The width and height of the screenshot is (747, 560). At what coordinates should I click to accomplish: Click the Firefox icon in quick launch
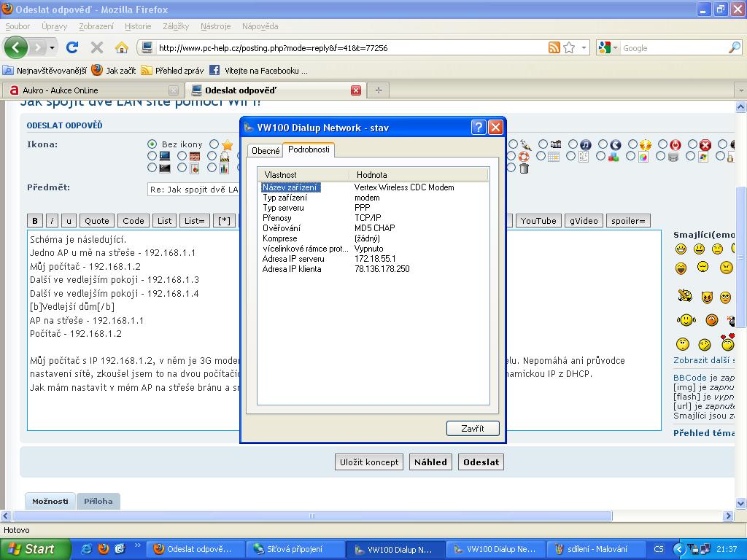(103, 548)
